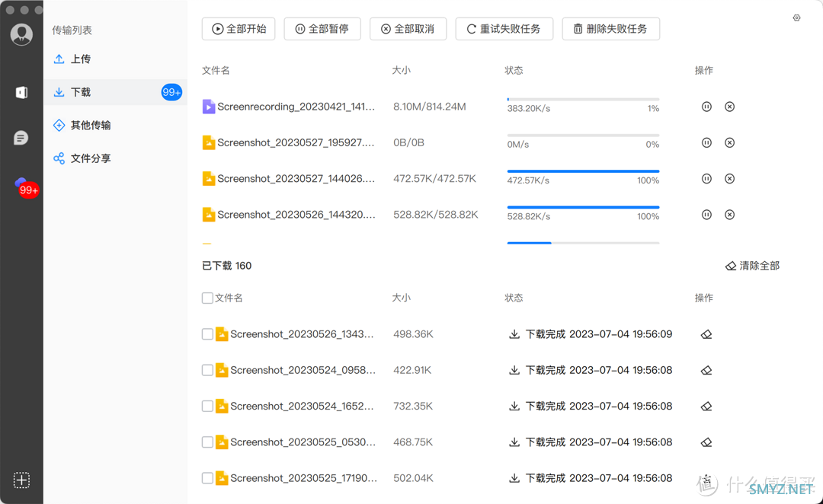Click the size value 468.75K
This screenshot has height=504, width=823.
(413, 442)
